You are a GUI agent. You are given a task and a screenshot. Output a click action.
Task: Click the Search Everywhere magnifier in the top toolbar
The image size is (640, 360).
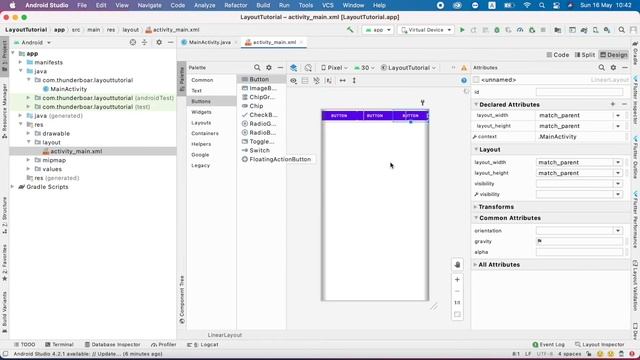point(621,30)
